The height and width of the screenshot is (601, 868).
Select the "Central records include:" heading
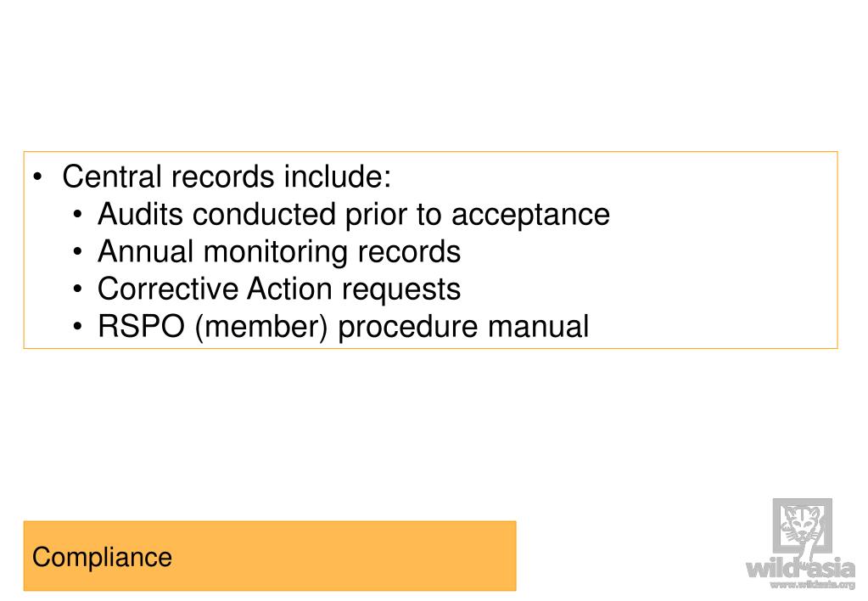(x=227, y=177)
